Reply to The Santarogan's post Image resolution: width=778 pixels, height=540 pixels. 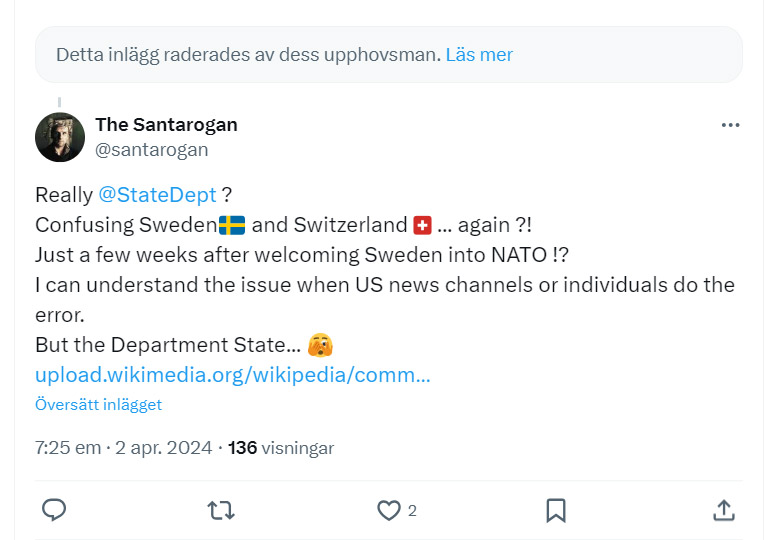(54, 510)
